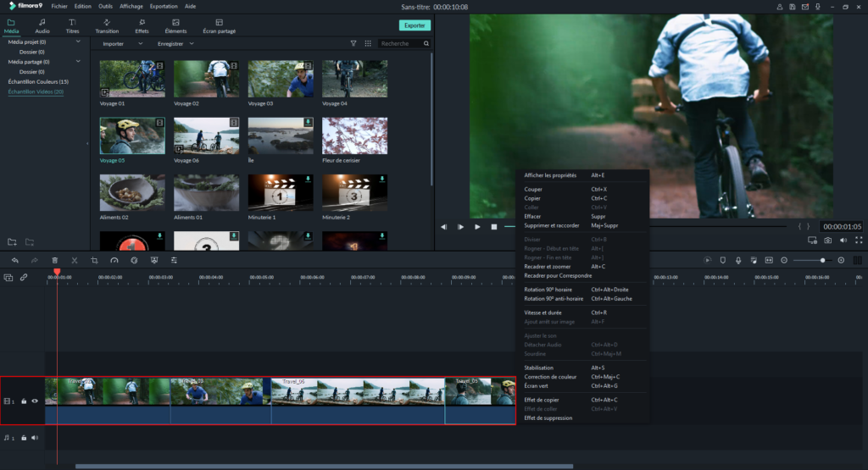Click the render preview icon
Screen dimensions: 868x470
point(708,261)
